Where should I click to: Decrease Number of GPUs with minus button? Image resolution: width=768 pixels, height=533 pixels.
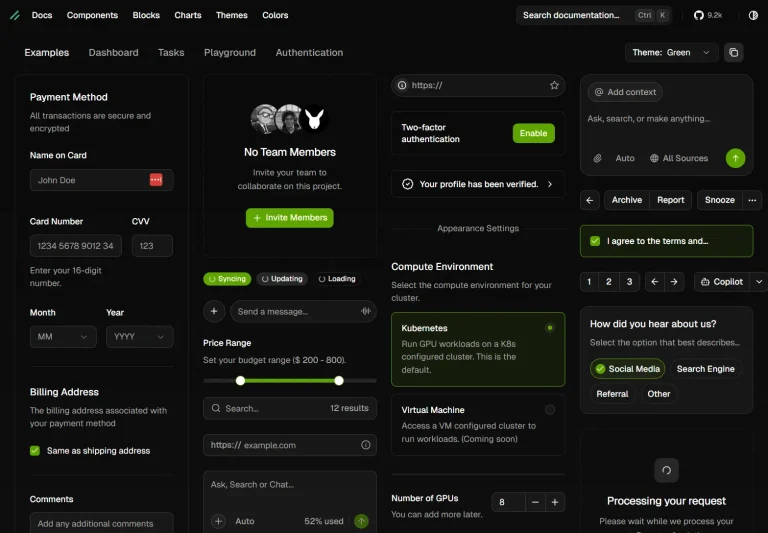click(535, 502)
